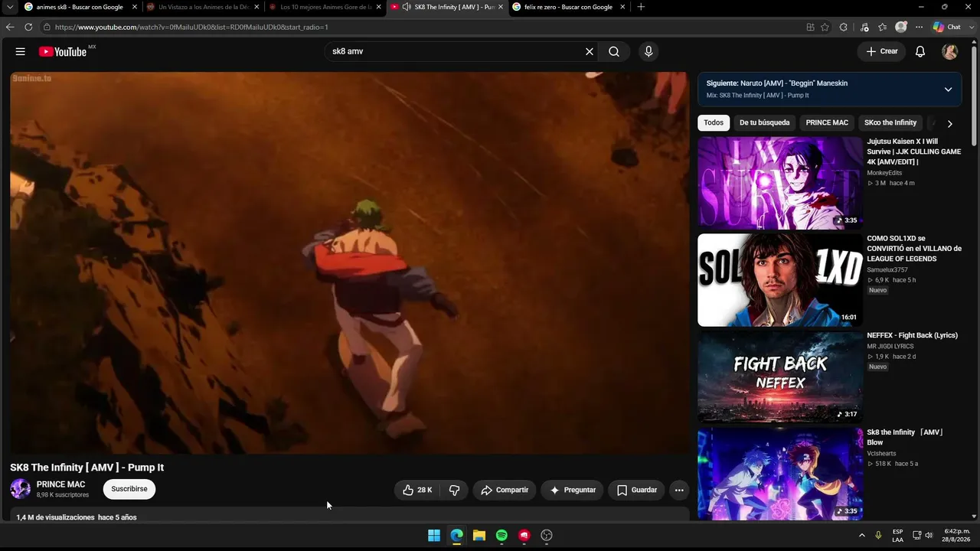
Task: Open the PRINCE MAC channel avatar
Action: point(21,489)
